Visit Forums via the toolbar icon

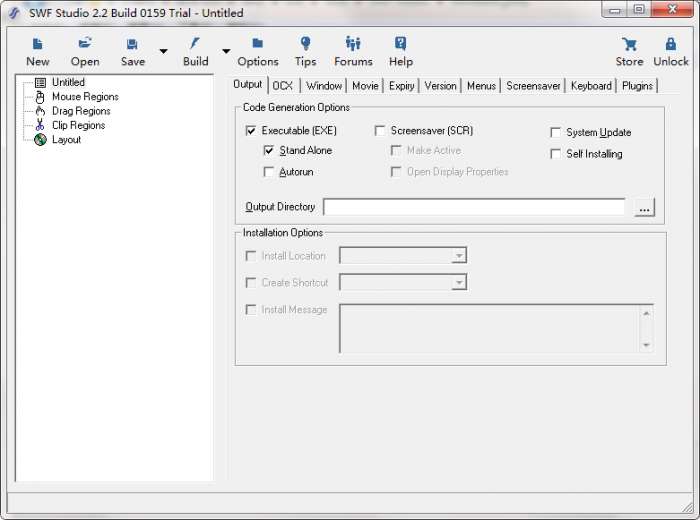coord(353,45)
